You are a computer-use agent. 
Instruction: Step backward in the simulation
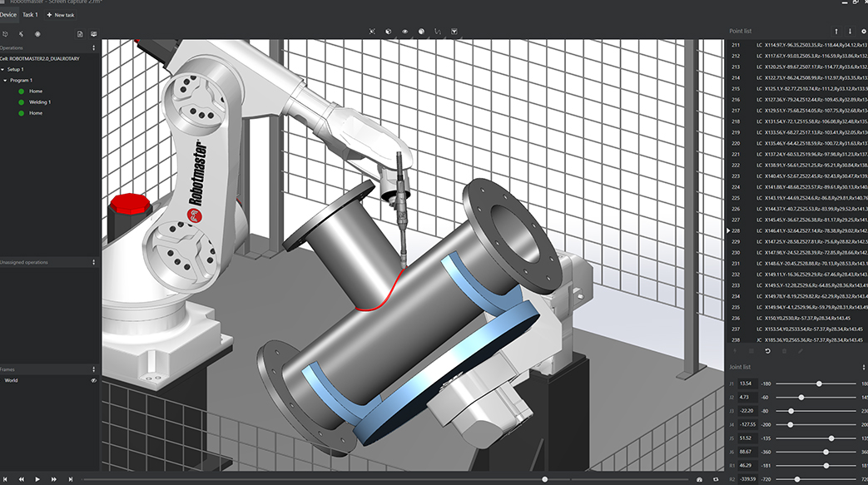[21, 479]
